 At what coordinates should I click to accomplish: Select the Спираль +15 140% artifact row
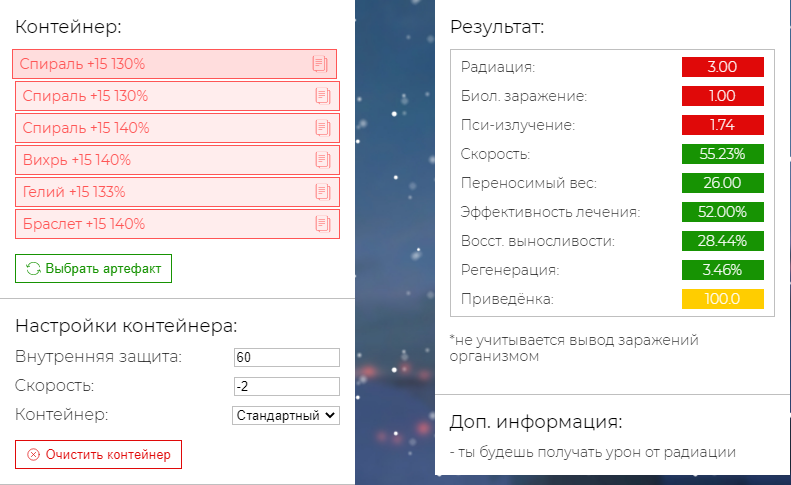[x=177, y=128]
